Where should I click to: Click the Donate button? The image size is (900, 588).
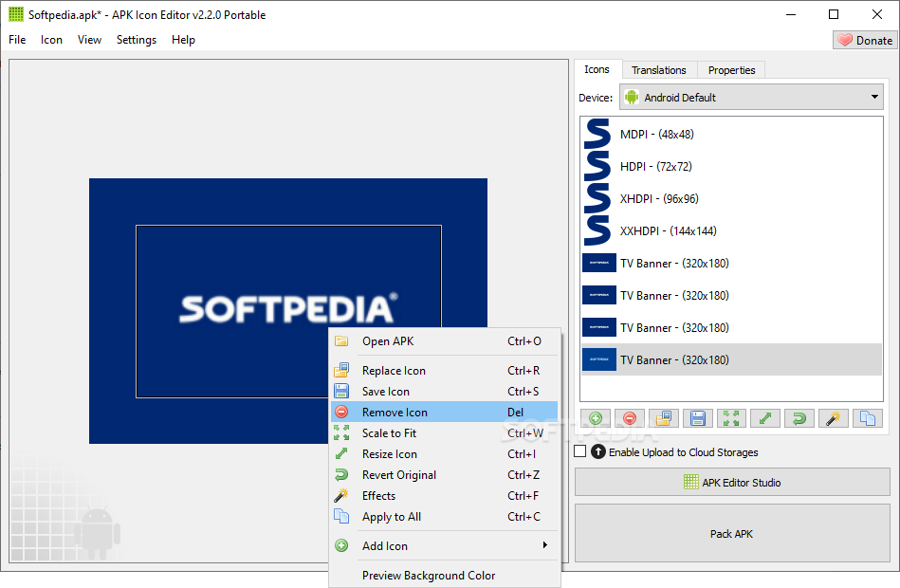coord(865,40)
